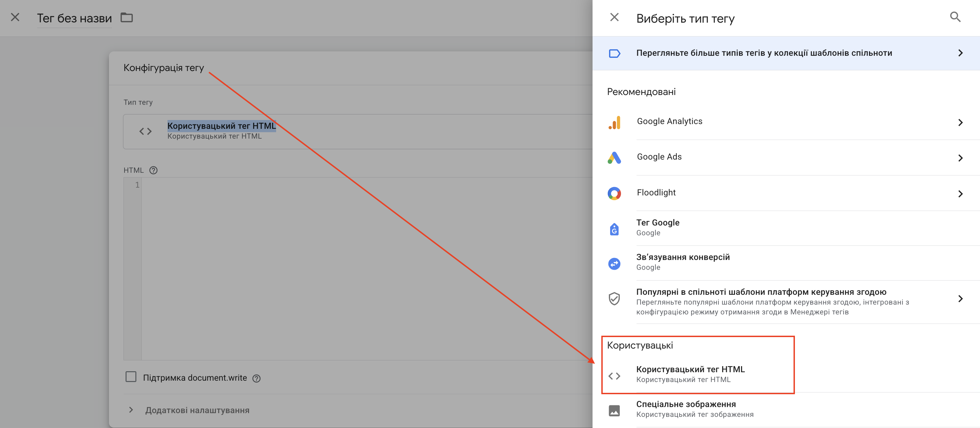Expand Додаткові налаштування section
Screen dimensions: 980x428
tap(197, 410)
